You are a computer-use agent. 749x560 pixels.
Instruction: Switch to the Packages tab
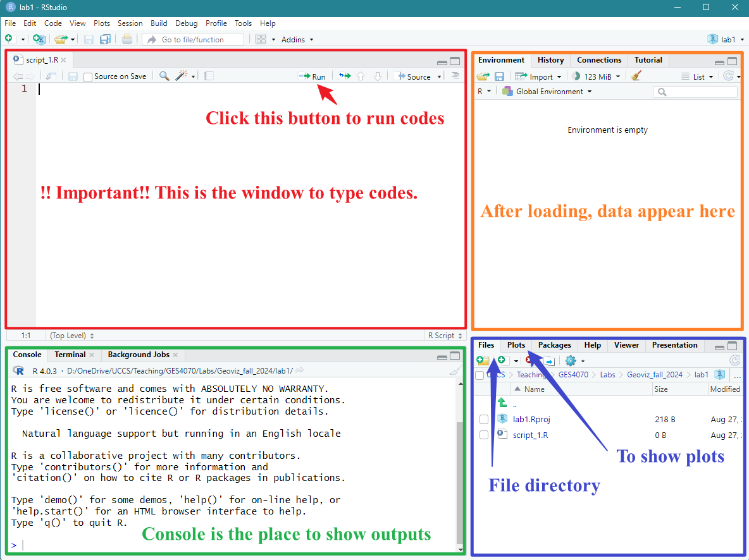point(554,345)
